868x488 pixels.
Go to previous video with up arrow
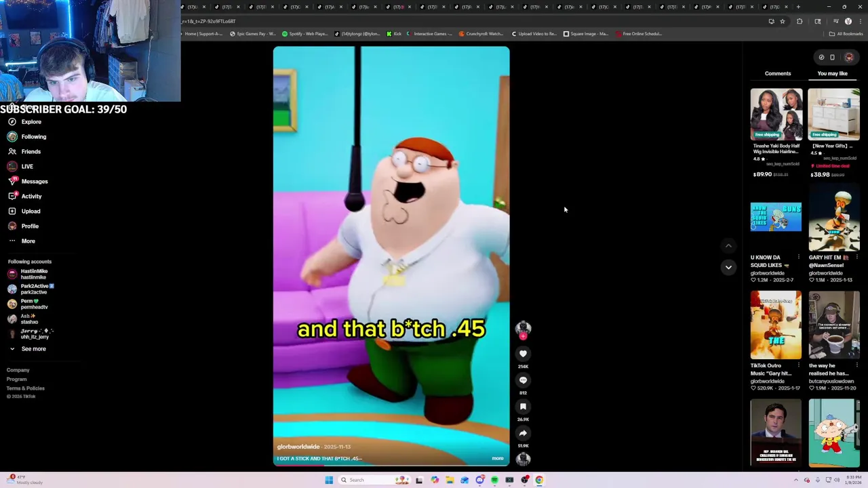(x=728, y=246)
